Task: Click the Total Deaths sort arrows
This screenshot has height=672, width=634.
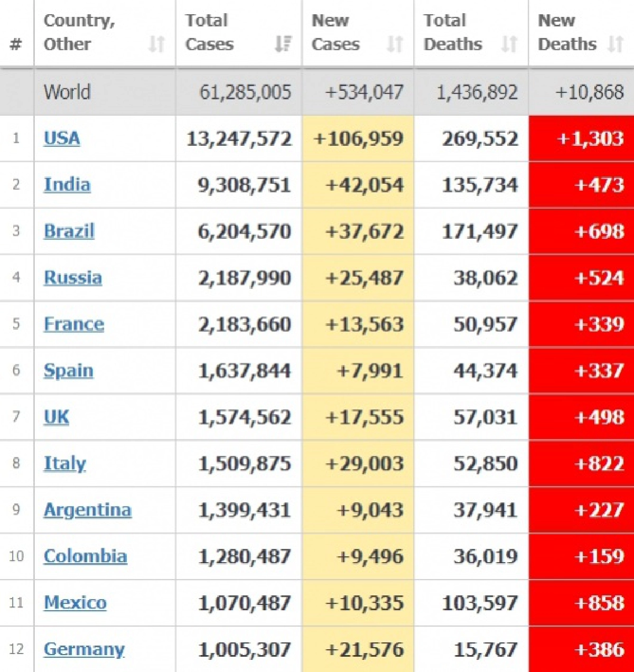Action: (x=509, y=44)
